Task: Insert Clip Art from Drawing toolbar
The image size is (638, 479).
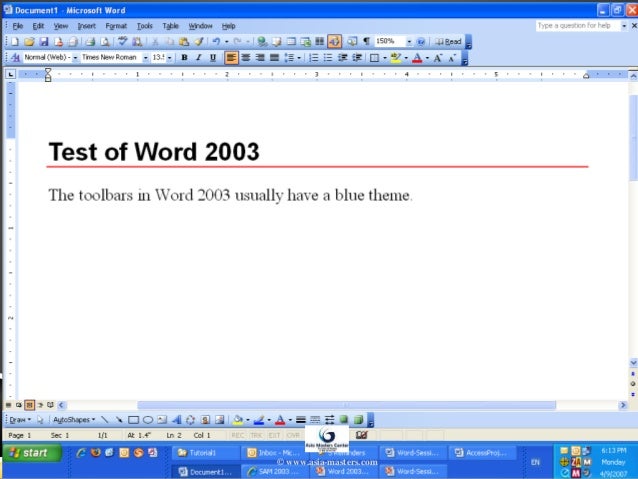Action: pyautogui.click(x=205, y=420)
